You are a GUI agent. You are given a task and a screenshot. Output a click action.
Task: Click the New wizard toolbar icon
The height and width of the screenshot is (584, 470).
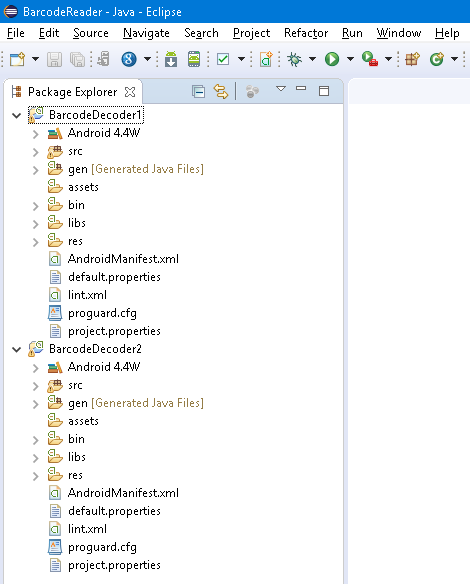[x=18, y=59]
